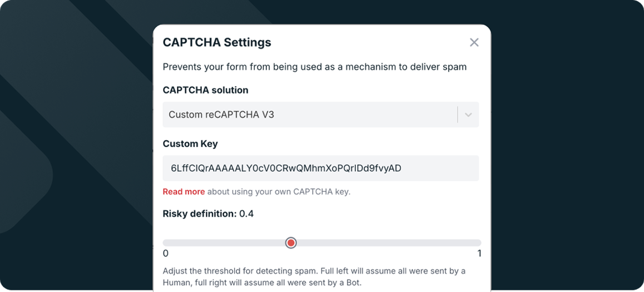Click the red Risky definition slider handle
Image resolution: width=644 pixels, height=292 pixels.
click(x=291, y=242)
